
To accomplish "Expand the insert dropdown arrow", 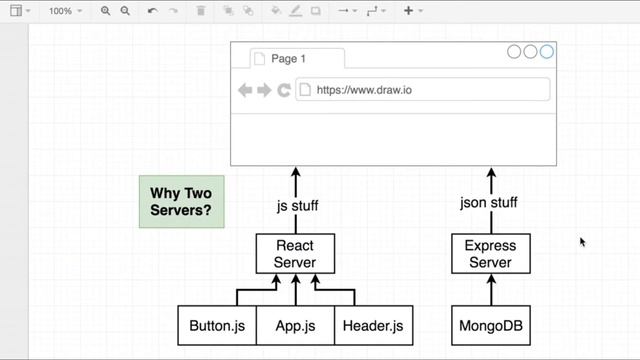I will (420, 11).
